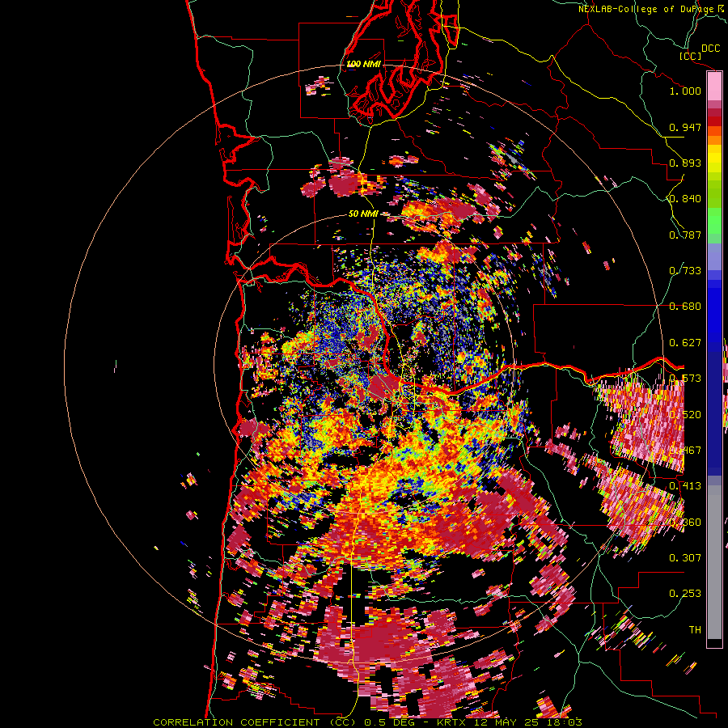
Task: Select the 0.627 scale value
Action: pos(685,343)
